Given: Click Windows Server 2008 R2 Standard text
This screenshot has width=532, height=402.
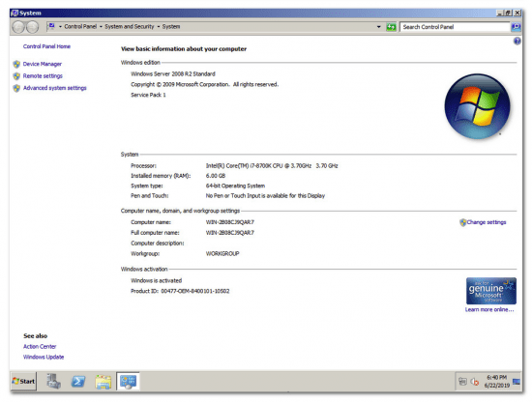Looking at the screenshot, I should (x=173, y=73).
